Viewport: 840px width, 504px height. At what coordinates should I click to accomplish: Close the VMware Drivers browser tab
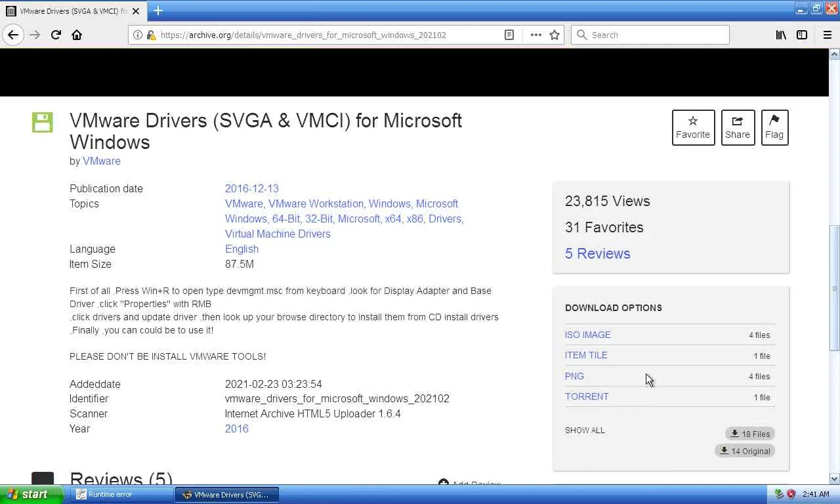coord(136,11)
